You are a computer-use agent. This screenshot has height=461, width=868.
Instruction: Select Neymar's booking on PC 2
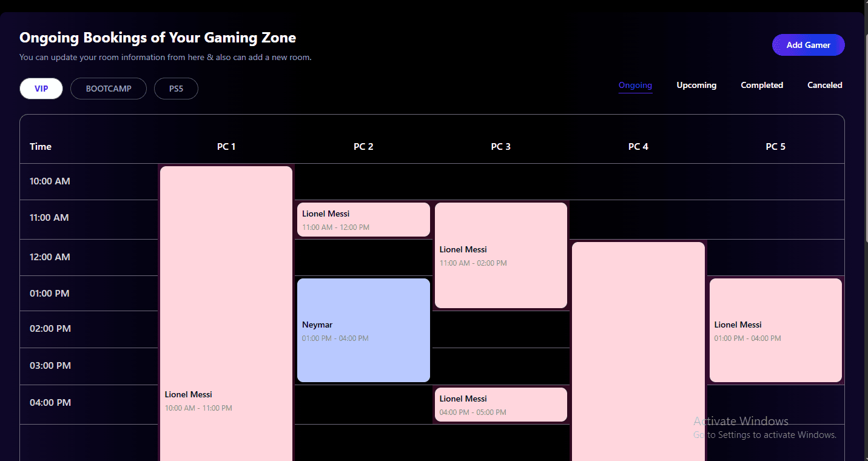pos(363,330)
